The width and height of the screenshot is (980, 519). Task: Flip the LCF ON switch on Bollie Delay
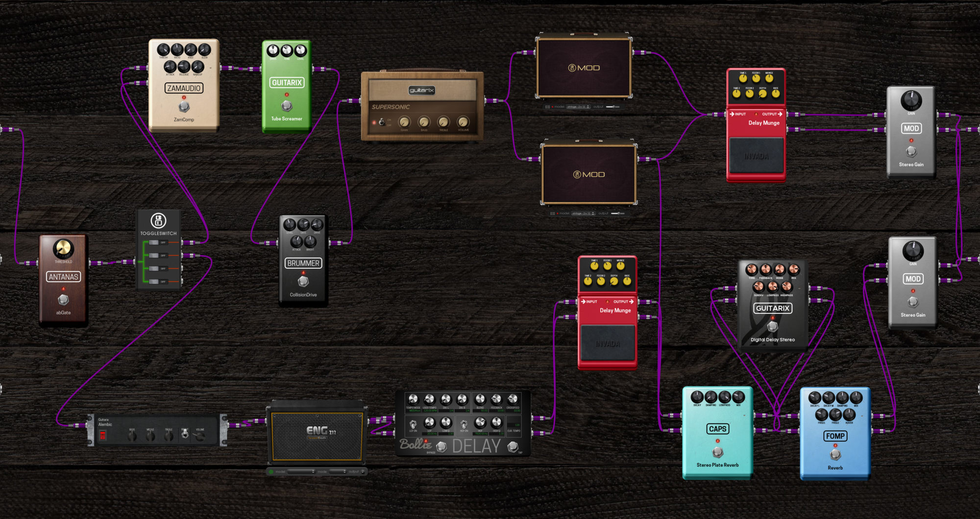[413, 424]
